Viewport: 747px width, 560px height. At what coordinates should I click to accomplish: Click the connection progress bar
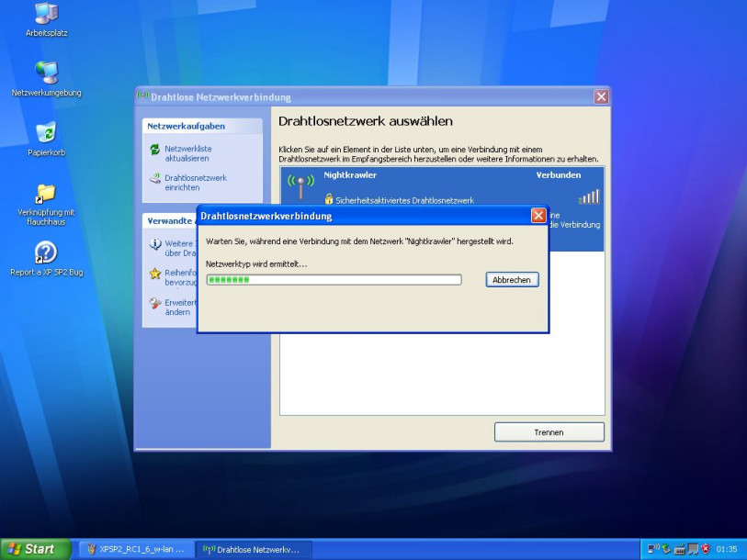click(334, 280)
